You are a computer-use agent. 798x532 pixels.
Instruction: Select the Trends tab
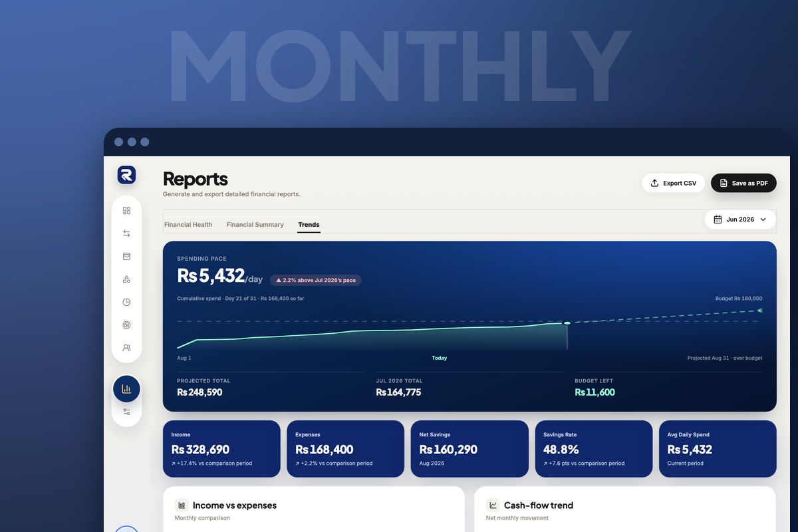click(x=309, y=225)
